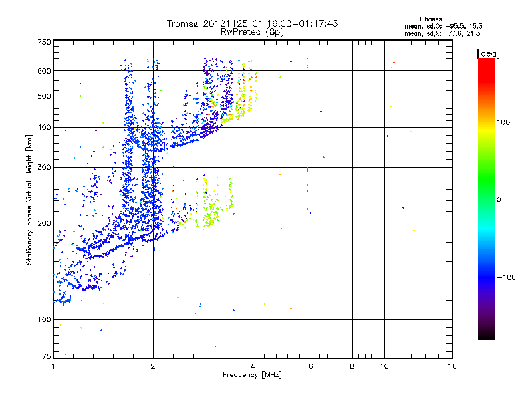This screenshot has height=399, width=532.
Task: Click the x-axis tick label '4'
Action: (x=253, y=366)
